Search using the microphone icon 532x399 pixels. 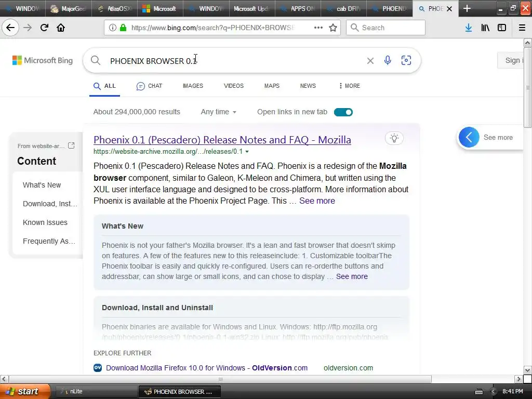(388, 60)
